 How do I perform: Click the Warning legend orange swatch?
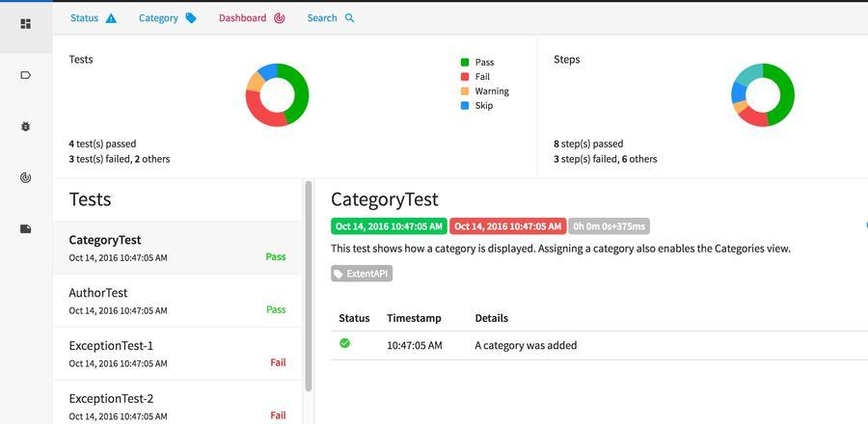point(465,92)
